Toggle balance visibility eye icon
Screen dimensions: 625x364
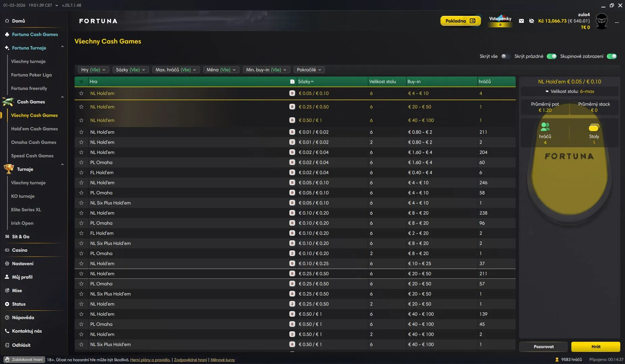click(x=532, y=21)
